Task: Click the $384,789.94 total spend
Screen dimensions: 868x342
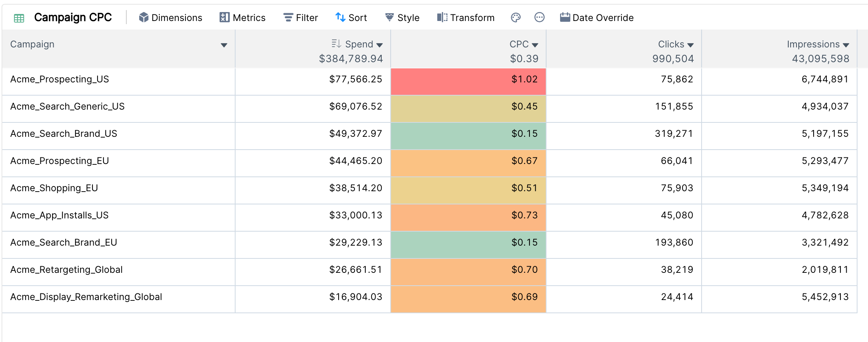Action: click(351, 59)
